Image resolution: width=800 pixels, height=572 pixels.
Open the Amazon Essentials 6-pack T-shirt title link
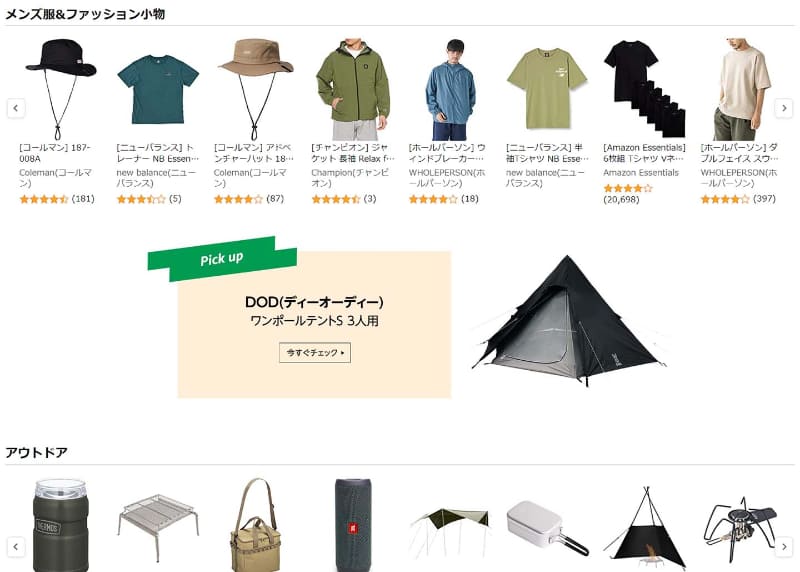[x=644, y=153]
